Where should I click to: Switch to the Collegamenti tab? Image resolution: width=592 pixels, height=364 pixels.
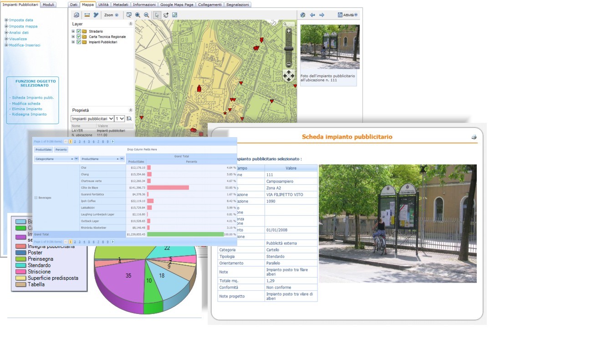point(210,5)
